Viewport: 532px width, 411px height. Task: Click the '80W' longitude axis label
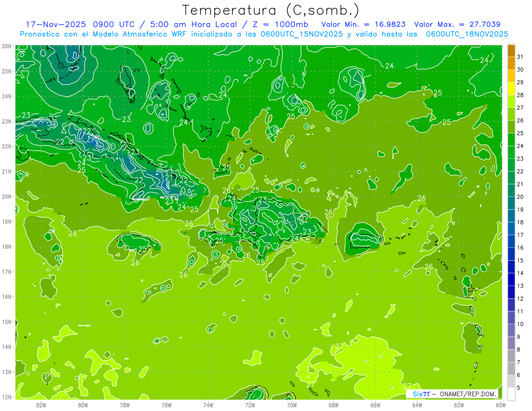pyautogui.click(x=83, y=405)
